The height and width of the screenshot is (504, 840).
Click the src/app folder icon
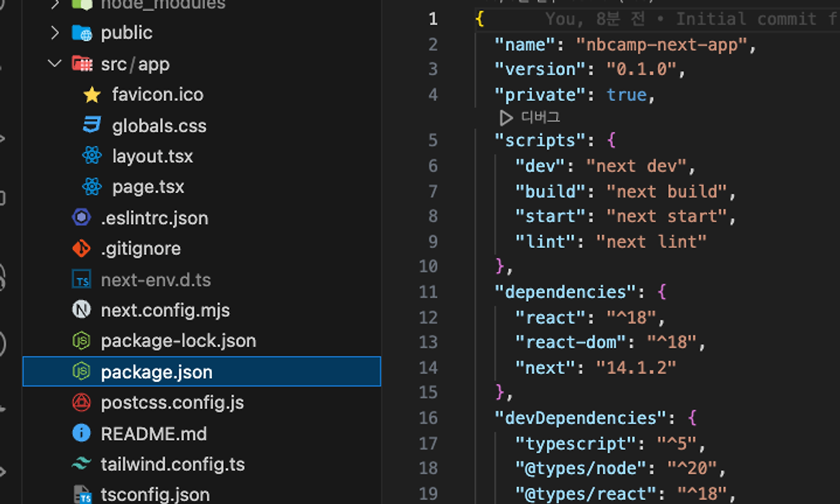81,64
